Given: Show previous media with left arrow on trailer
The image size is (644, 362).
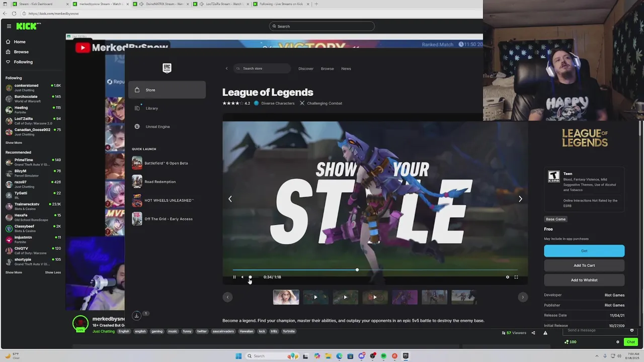Looking at the screenshot, I should pos(230,199).
